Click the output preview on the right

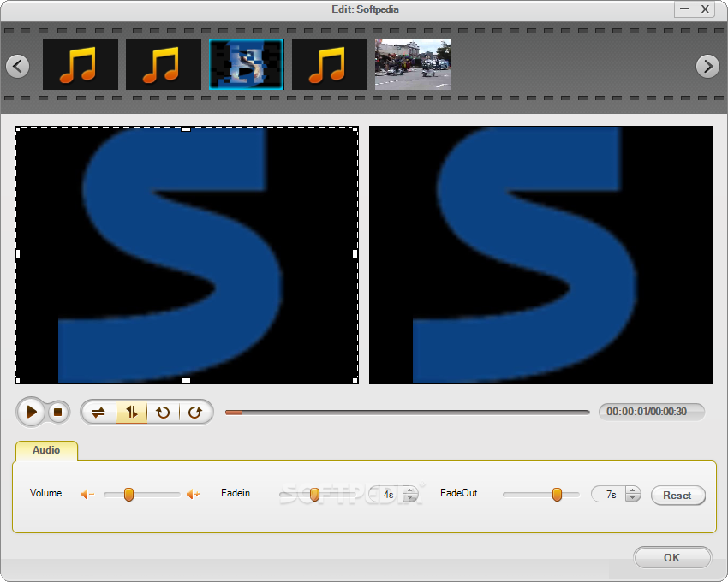pos(541,255)
